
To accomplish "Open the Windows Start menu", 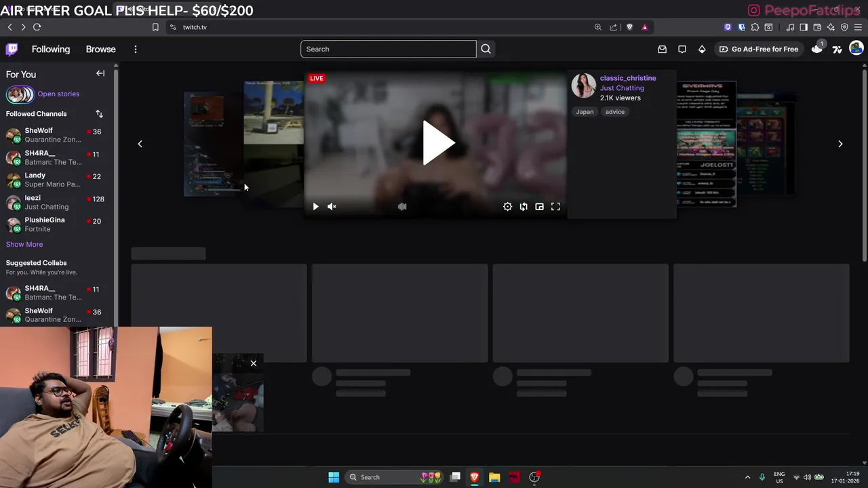I will (334, 477).
